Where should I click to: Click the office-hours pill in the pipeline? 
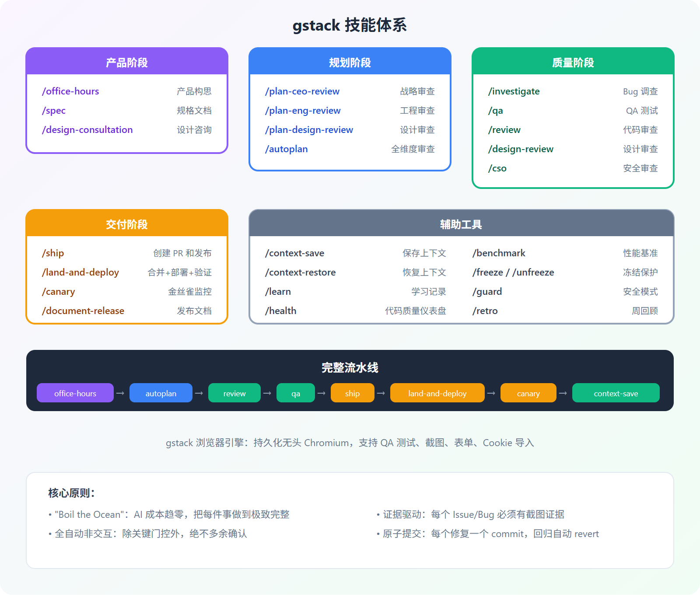pos(75,393)
